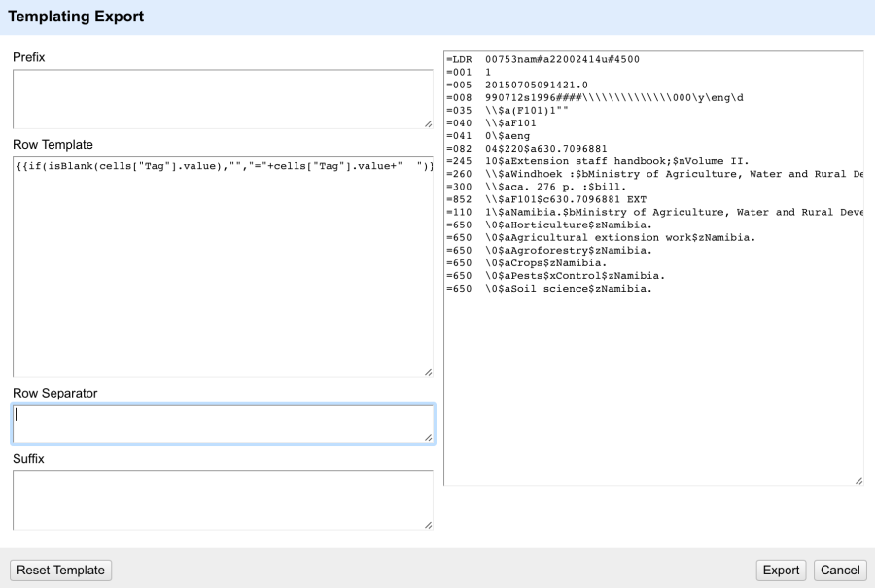Click the Export button
The height and width of the screenshot is (588, 875).
click(x=781, y=571)
